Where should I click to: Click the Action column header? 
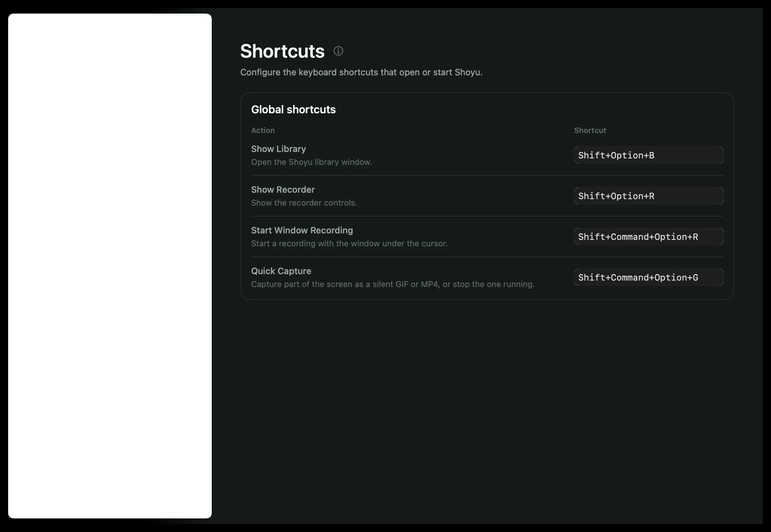click(263, 130)
